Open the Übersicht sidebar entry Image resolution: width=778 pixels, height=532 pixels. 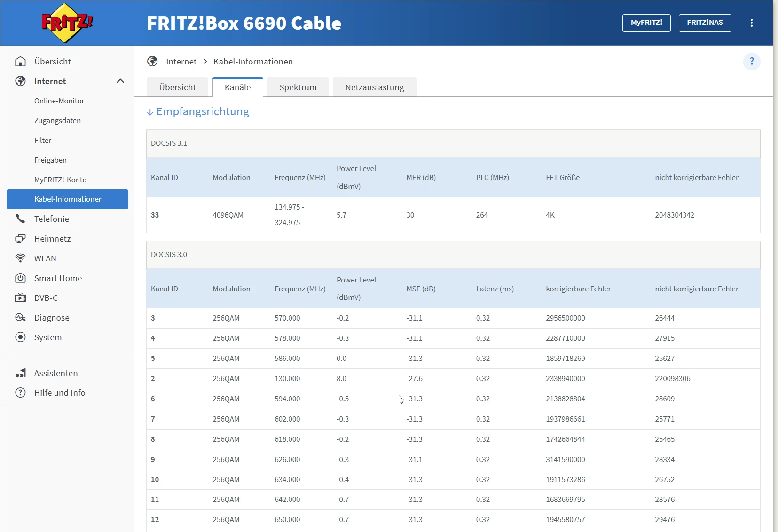(53, 62)
